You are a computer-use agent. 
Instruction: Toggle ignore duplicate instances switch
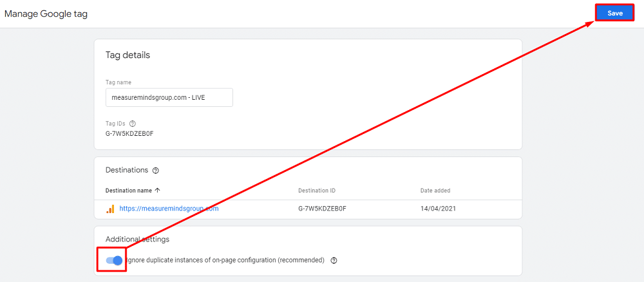click(x=114, y=260)
